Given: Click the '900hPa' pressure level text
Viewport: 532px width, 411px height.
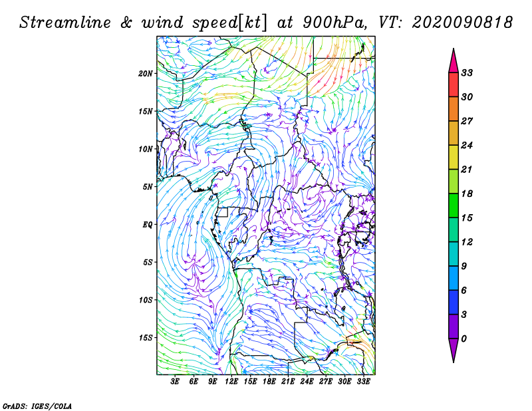Looking at the screenshot, I should (334, 23).
